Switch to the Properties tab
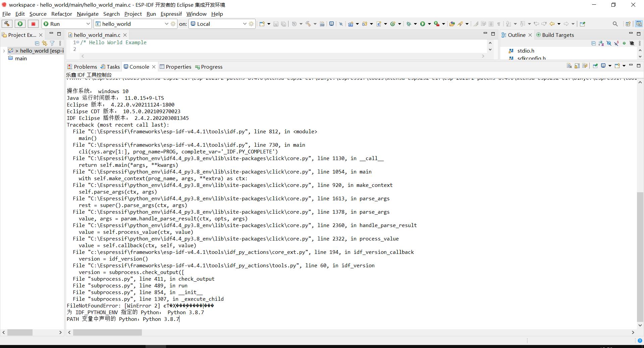644x348 pixels. (x=175, y=67)
